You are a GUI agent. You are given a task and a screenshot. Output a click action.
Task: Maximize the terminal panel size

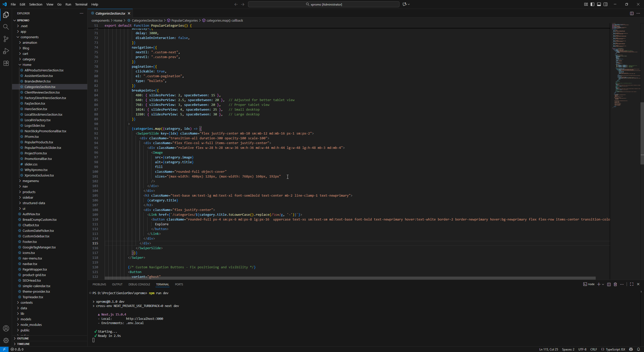tap(632, 284)
